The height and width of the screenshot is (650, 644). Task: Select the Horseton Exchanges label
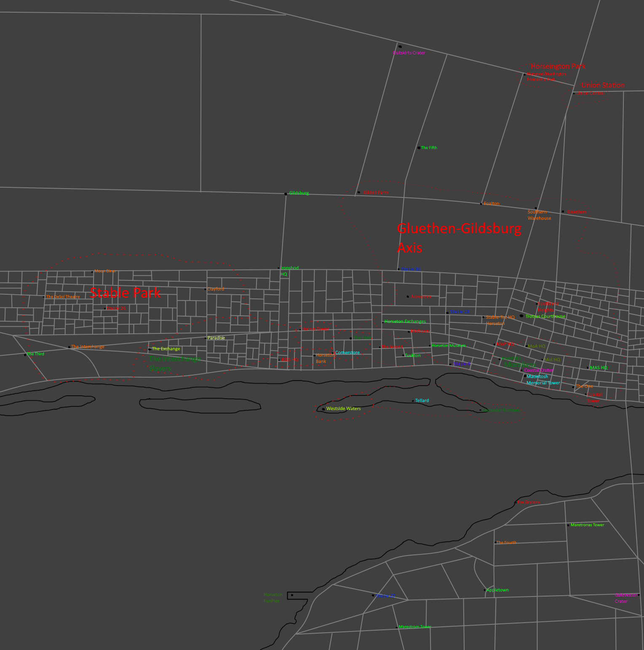pyautogui.click(x=405, y=322)
